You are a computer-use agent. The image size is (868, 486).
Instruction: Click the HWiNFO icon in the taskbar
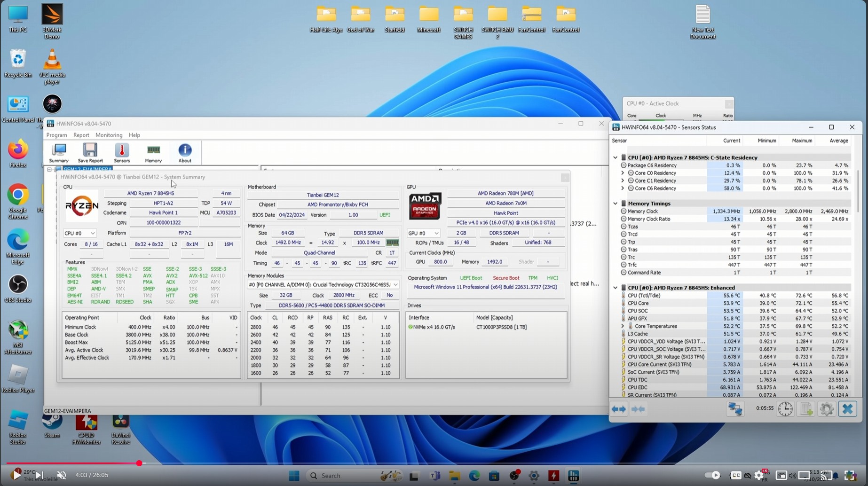click(x=573, y=476)
